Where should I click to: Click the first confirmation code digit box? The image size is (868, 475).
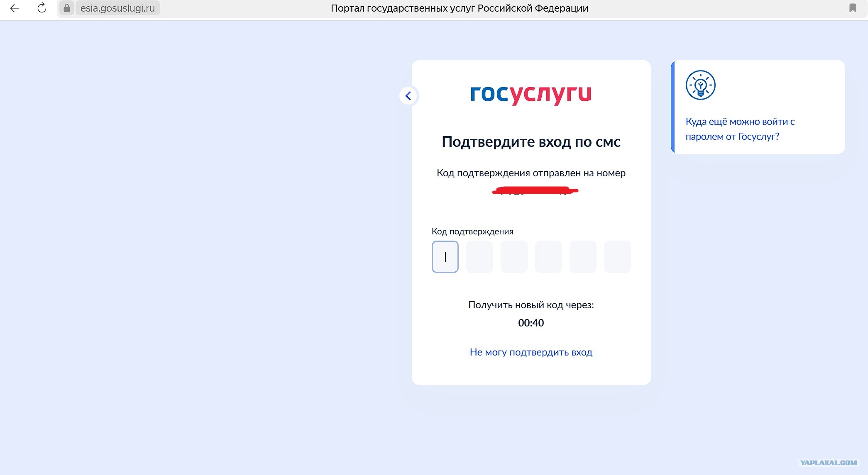pos(445,257)
